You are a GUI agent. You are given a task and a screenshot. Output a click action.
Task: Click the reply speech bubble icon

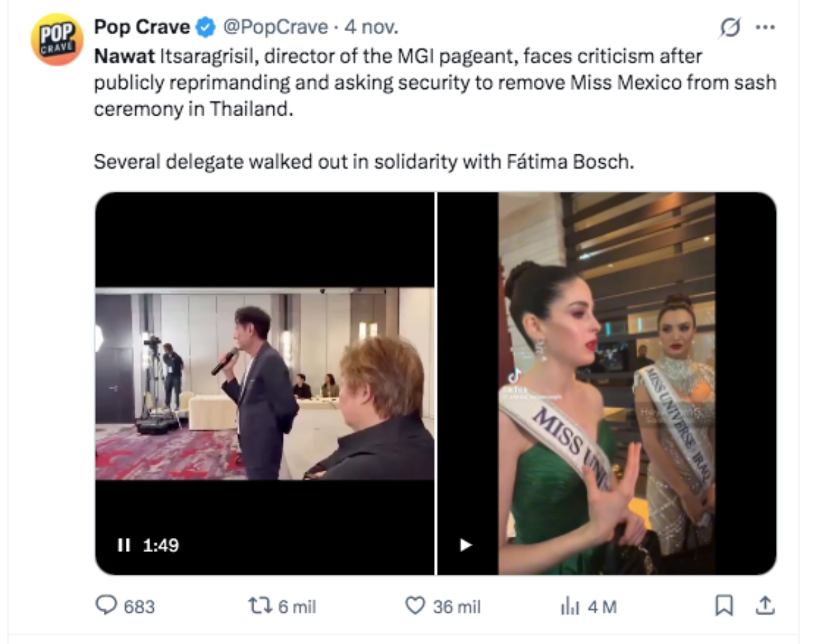point(105,606)
